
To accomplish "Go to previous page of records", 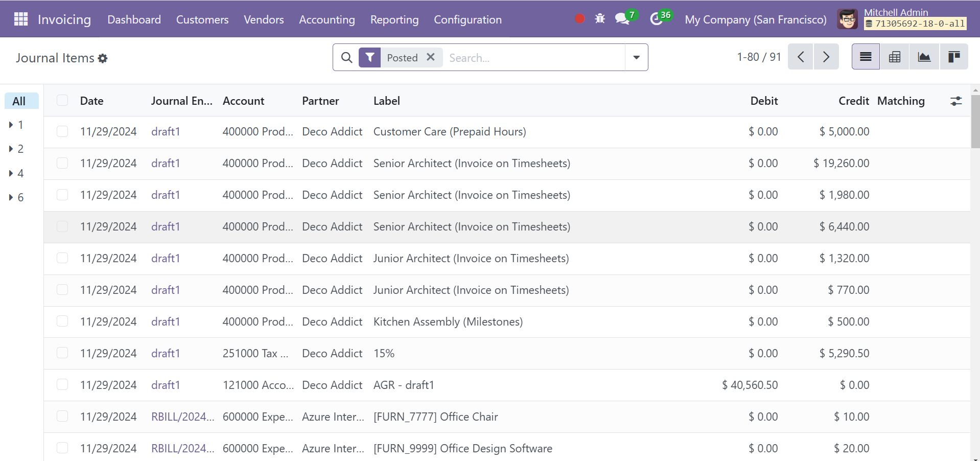I will point(801,57).
